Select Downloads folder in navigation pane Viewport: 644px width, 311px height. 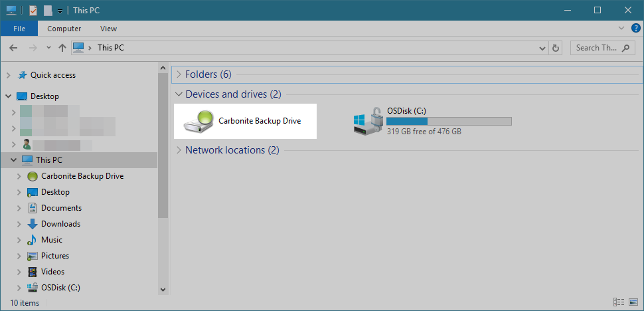(60, 224)
